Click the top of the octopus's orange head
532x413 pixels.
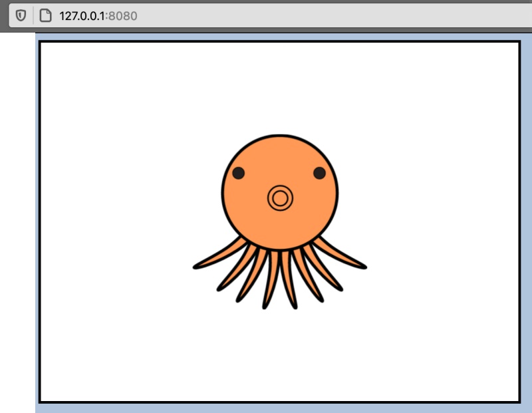[x=280, y=143]
